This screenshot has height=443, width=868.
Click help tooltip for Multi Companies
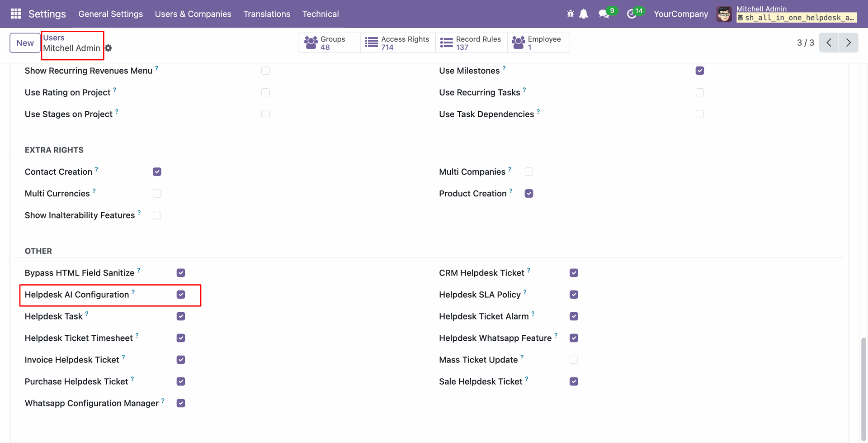click(x=509, y=169)
